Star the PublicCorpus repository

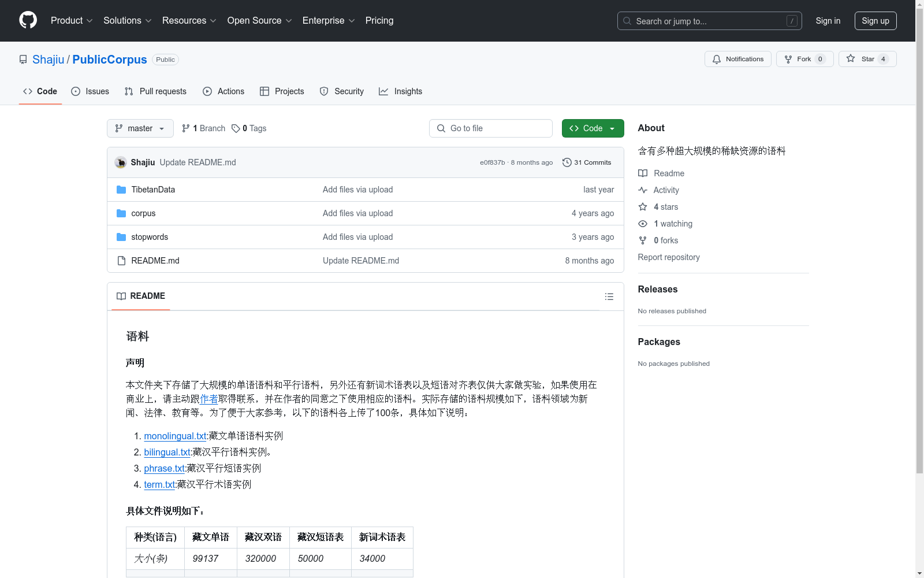pyautogui.click(x=867, y=59)
